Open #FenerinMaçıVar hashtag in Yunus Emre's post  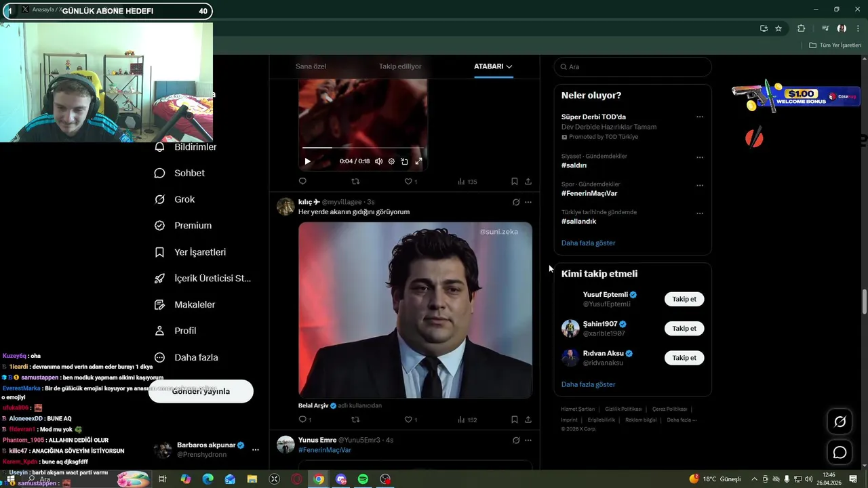(325, 450)
